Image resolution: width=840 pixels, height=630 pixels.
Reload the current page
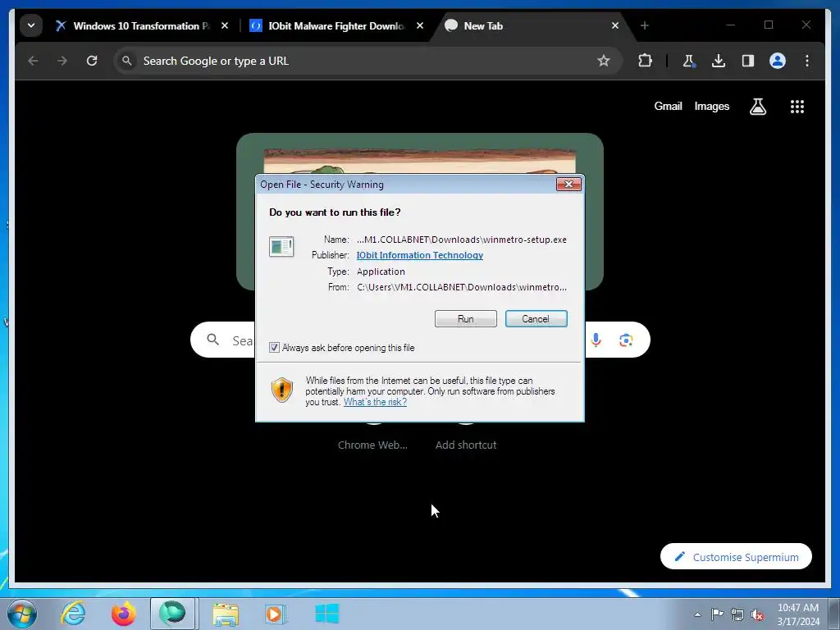(92, 61)
